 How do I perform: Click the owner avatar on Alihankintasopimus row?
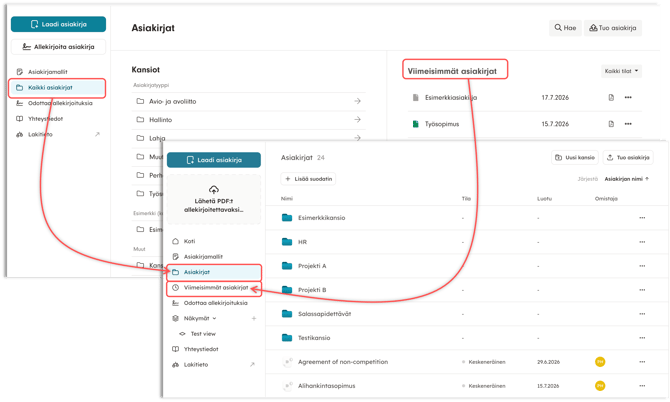[600, 386]
